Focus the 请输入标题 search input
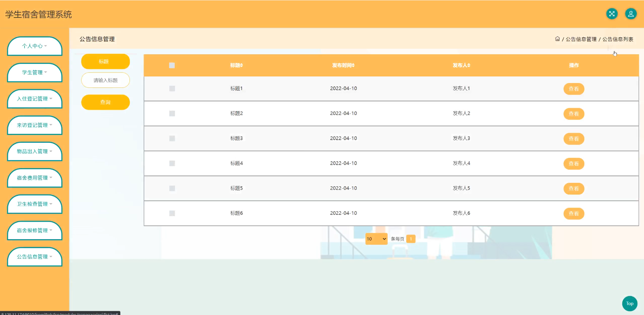Viewport: 644px width, 315px height. 106,80
